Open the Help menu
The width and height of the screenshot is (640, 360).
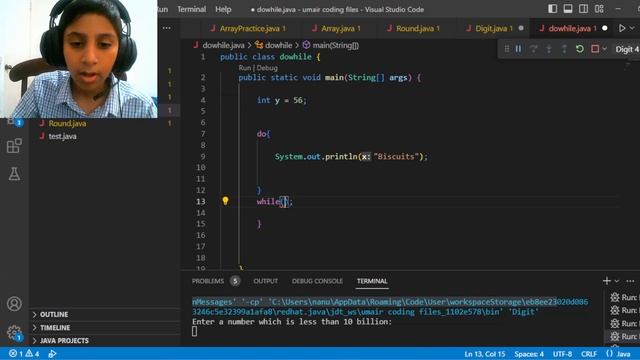tap(223, 9)
